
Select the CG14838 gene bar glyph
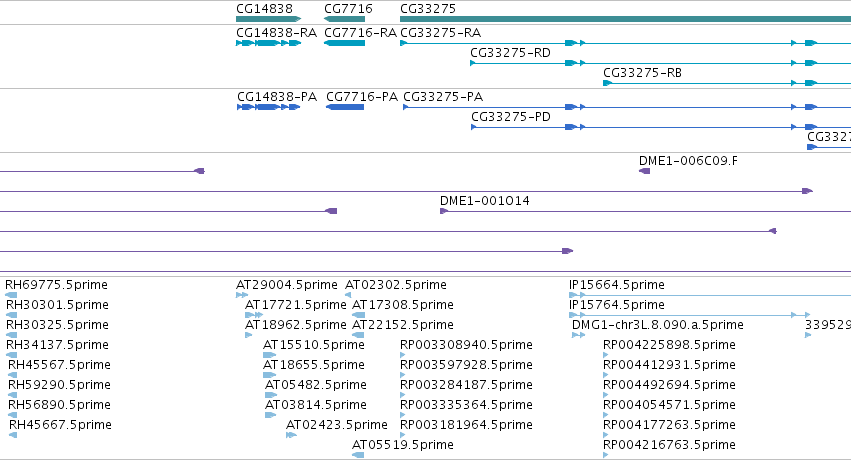pyautogui.click(x=268, y=19)
